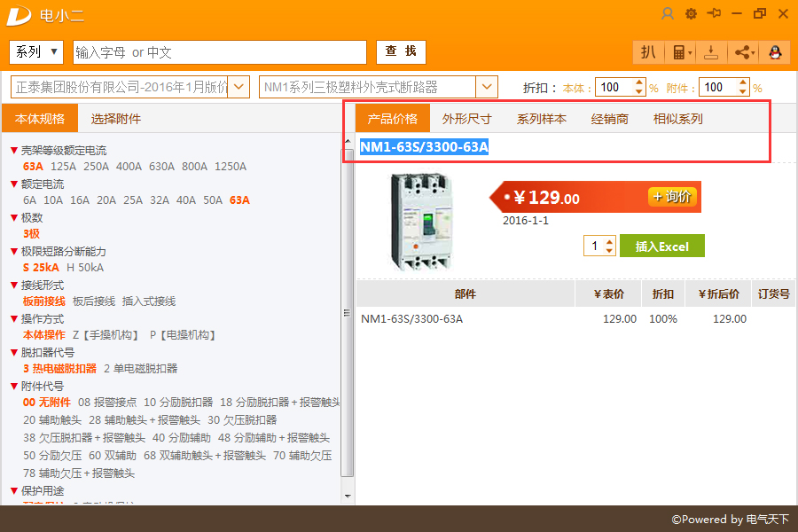Choose 板后接线 wiring option
This screenshot has width=798, height=532.
point(94,301)
